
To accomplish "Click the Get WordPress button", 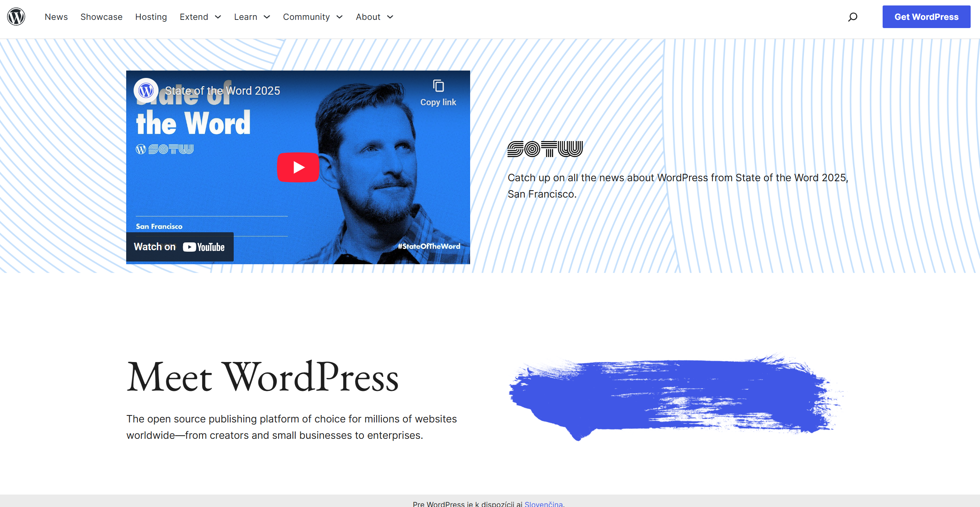I will click(x=926, y=17).
